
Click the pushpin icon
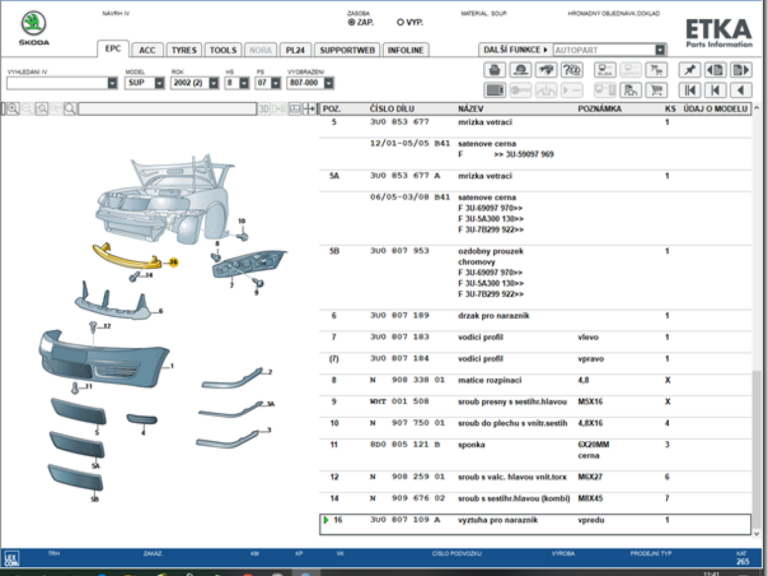pyautogui.click(x=689, y=70)
